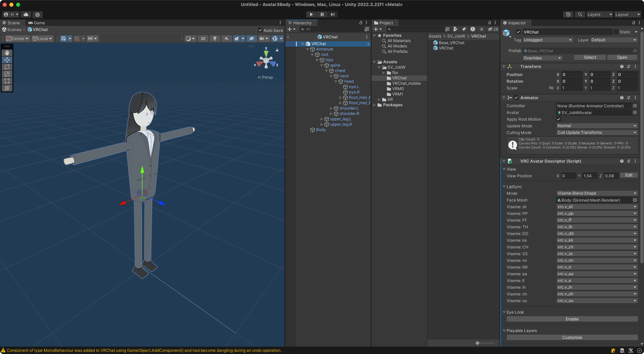Click the Eye Look Enable button
644x354 pixels.
tap(572, 319)
